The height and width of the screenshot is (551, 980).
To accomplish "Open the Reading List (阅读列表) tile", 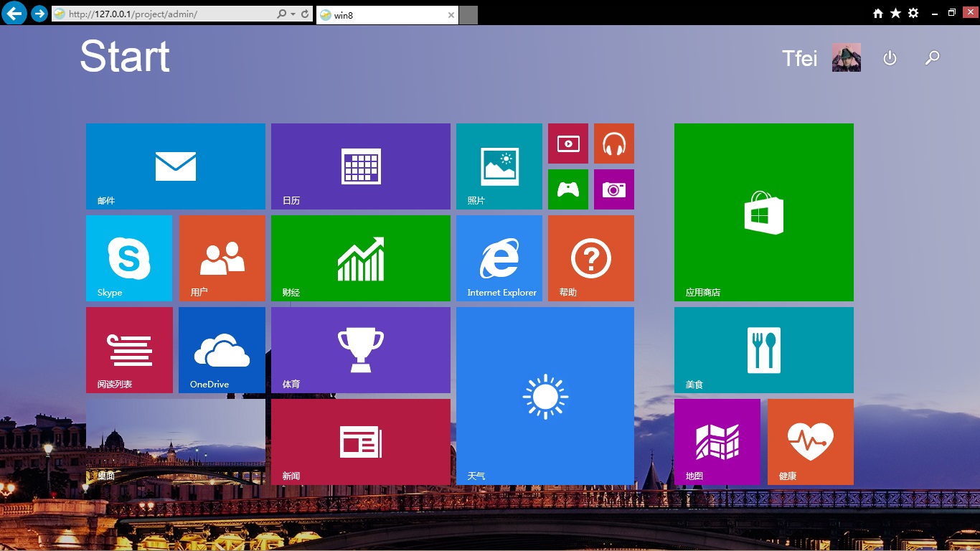I will (129, 350).
